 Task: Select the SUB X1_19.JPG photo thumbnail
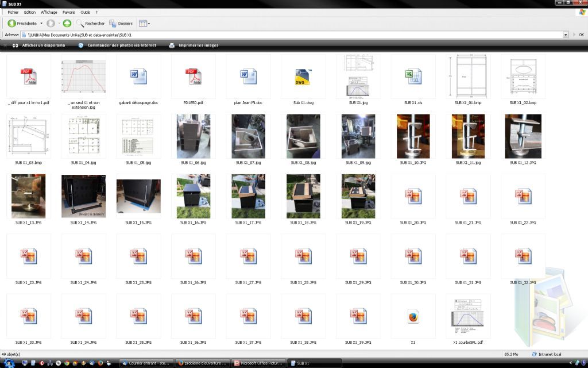358,196
